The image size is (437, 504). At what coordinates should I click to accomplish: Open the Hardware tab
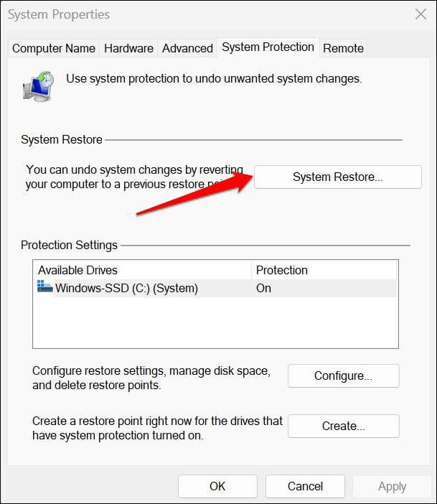[128, 48]
